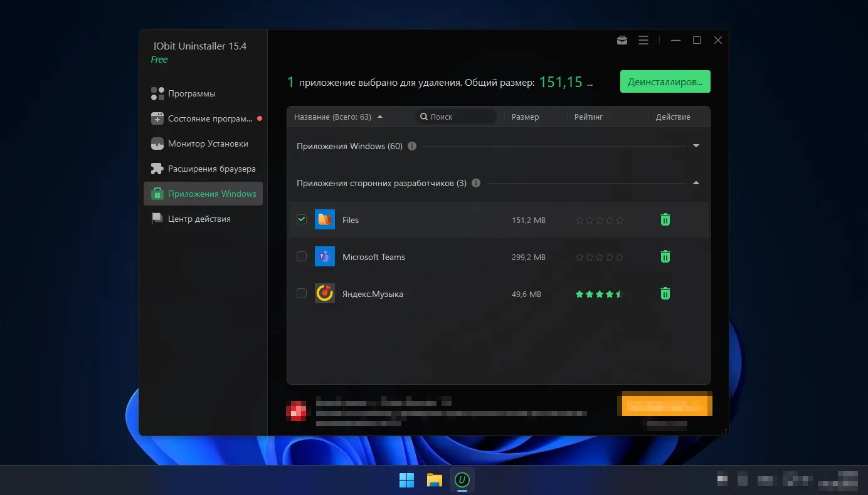Open the hamburger options menu
This screenshot has height=495, width=868.
pyautogui.click(x=643, y=40)
